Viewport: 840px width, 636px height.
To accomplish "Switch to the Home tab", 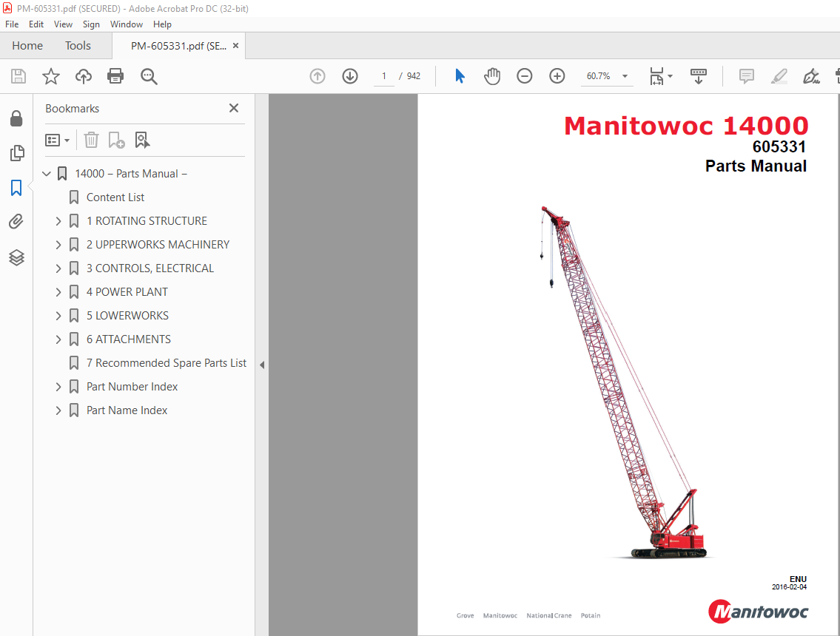I will pyautogui.click(x=27, y=46).
